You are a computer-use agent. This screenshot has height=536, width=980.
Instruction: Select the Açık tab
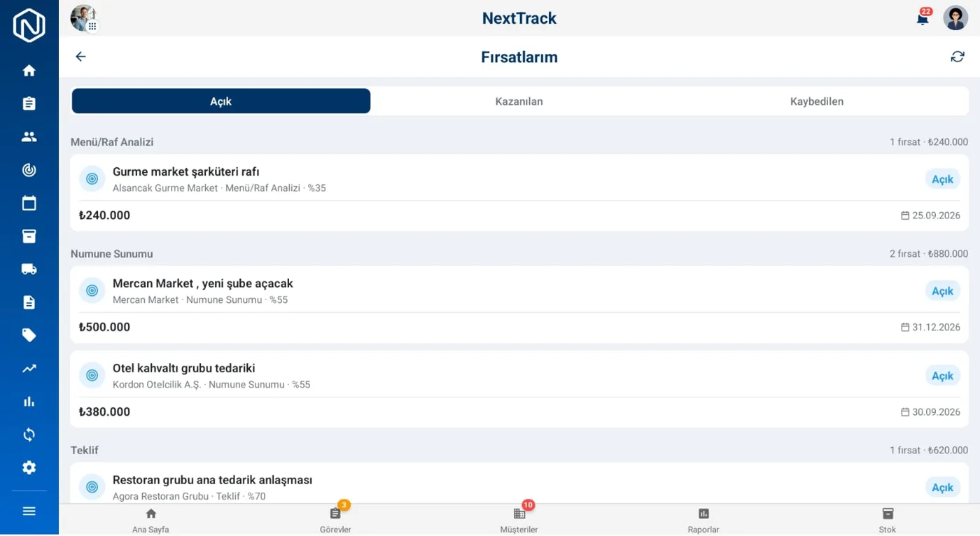221,101
